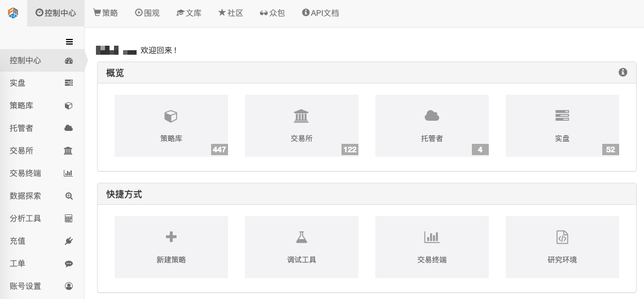
Task: Open the 社区 top navigation item
Action: click(231, 13)
